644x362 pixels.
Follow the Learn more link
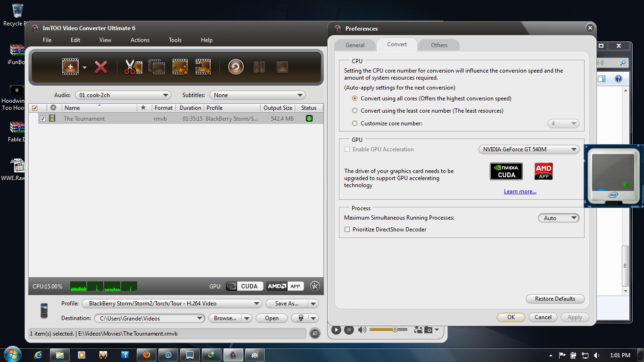click(x=520, y=191)
